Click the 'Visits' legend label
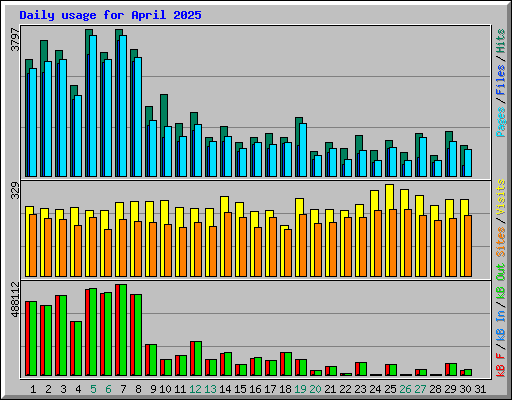 click(x=501, y=198)
